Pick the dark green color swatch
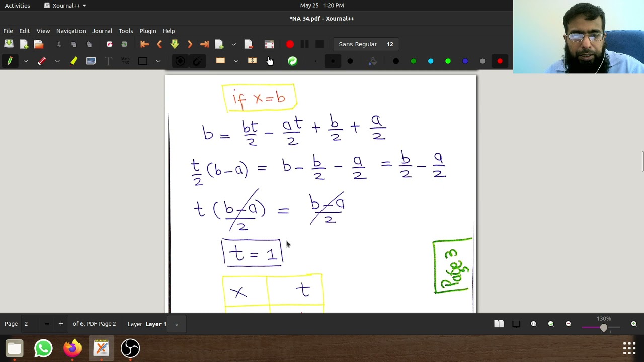The image size is (644, 362). point(413,61)
